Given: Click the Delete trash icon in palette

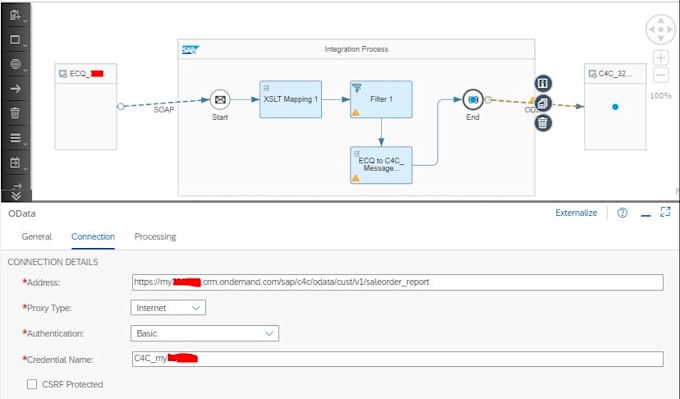Looking at the screenshot, I should click(x=15, y=113).
